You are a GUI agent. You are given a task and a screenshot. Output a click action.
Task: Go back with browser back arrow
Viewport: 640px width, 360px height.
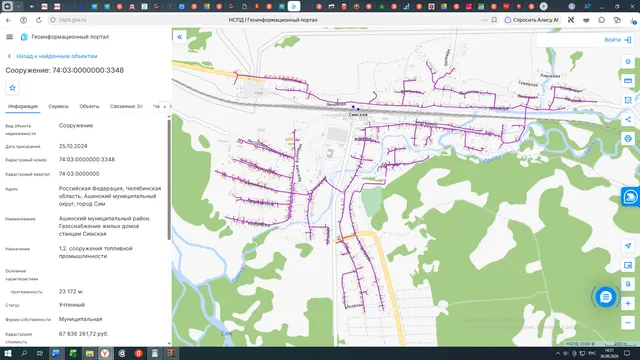coord(9,20)
